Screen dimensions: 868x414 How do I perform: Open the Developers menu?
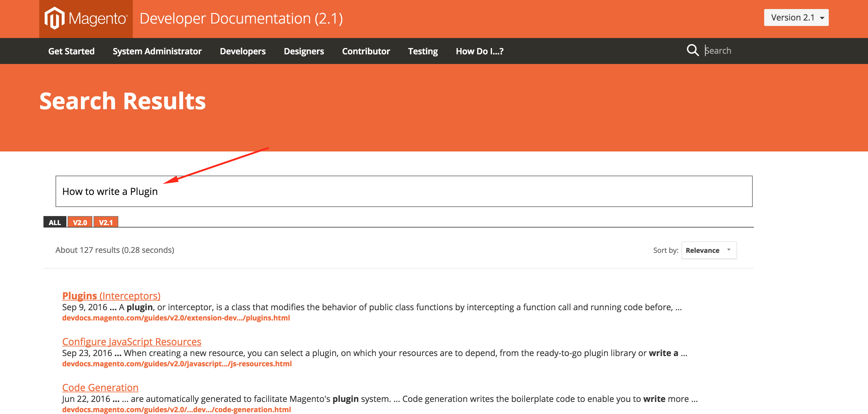pos(243,51)
